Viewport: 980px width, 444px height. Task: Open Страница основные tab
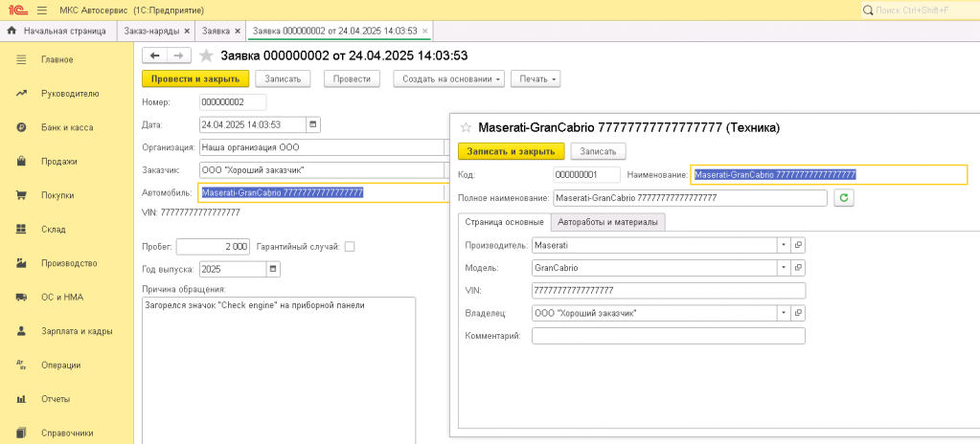pos(505,222)
